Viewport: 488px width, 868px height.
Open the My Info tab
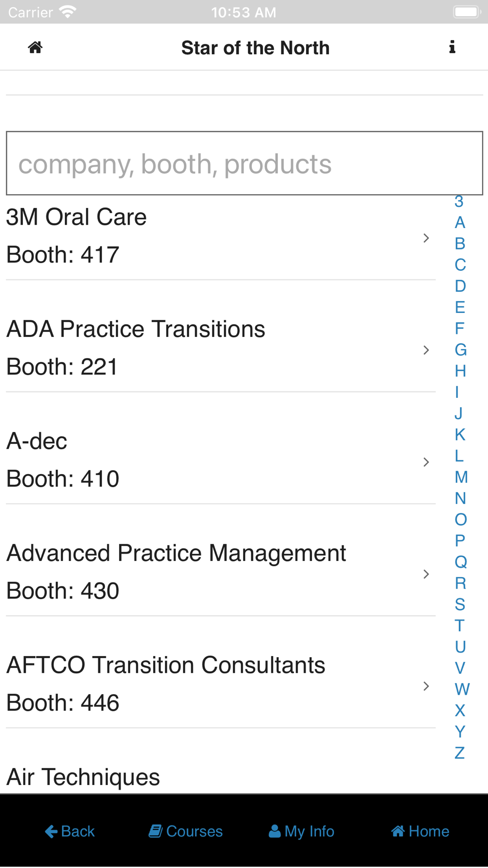point(302,831)
